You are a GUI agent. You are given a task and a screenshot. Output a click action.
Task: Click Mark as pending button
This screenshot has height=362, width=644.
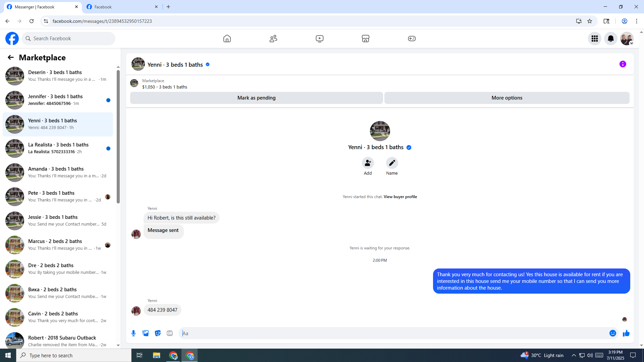tap(257, 98)
